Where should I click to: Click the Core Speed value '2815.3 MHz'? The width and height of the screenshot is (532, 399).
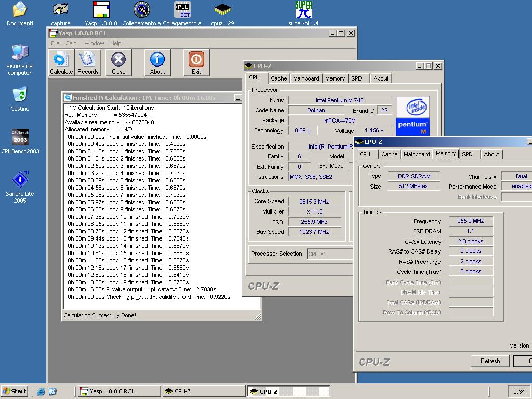[314, 202]
